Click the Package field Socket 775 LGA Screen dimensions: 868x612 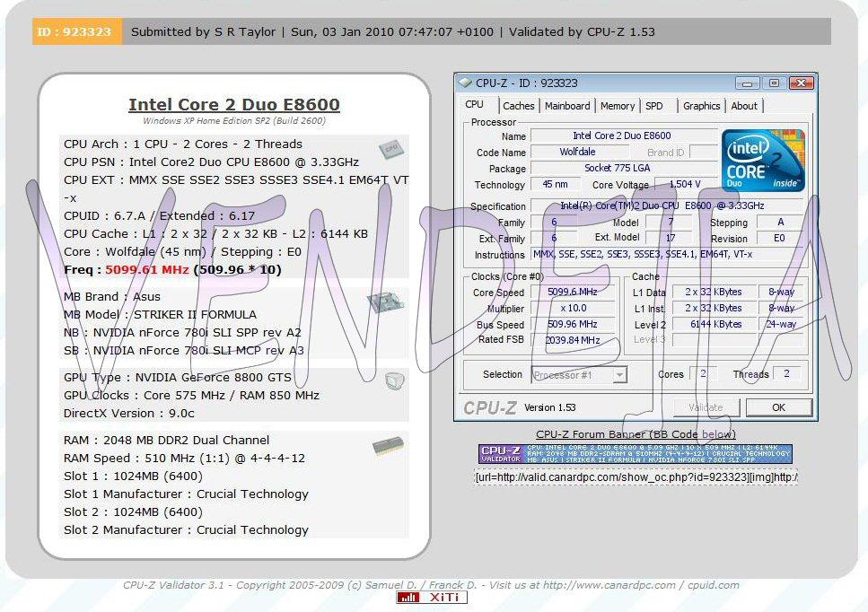coord(624,168)
